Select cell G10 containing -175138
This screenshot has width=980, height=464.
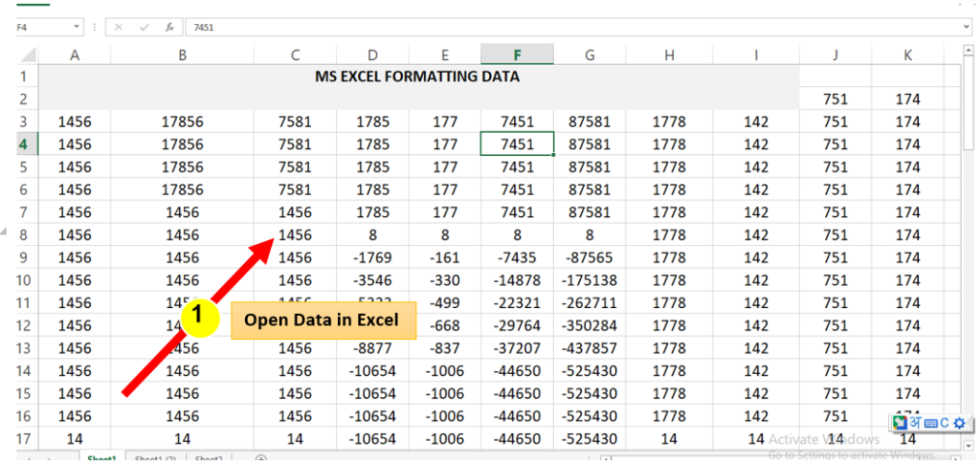590,279
